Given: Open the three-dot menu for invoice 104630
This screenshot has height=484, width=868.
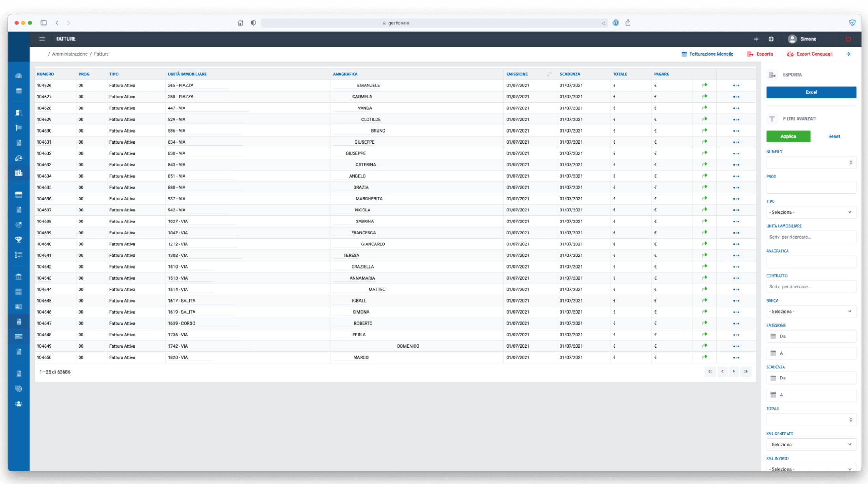Looking at the screenshot, I should [x=736, y=131].
